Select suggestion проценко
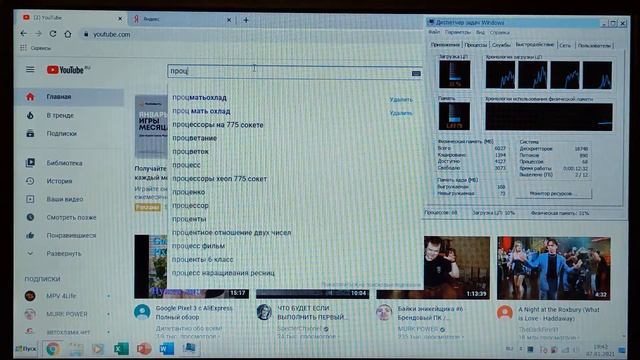Image resolution: width=640 pixels, height=360 pixels. [x=189, y=192]
